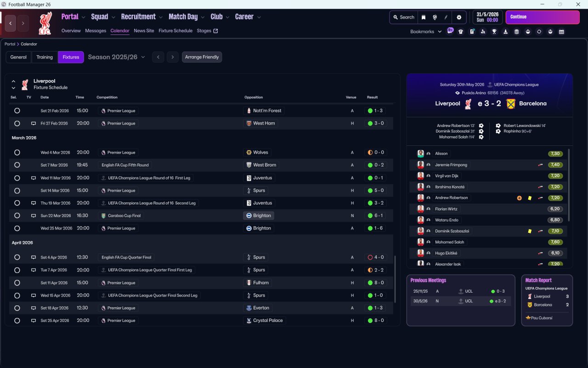Image resolution: width=588 pixels, height=368 pixels.
Task: Click Mohamed Salah's 7,60 rating badge
Action: coord(555,242)
